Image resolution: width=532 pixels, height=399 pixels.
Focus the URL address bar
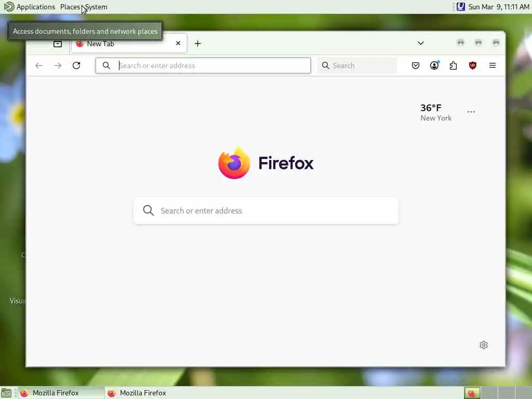click(x=203, y=65)
